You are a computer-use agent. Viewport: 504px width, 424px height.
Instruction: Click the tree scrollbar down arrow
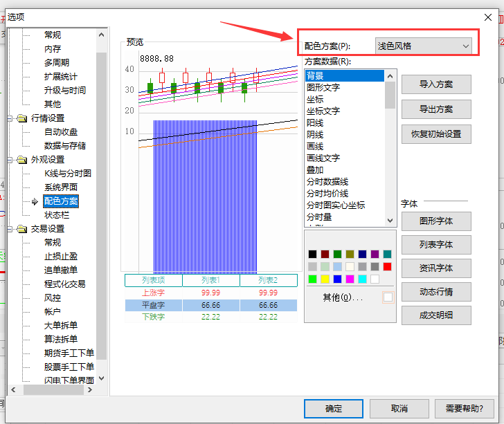tap(101, 378)
